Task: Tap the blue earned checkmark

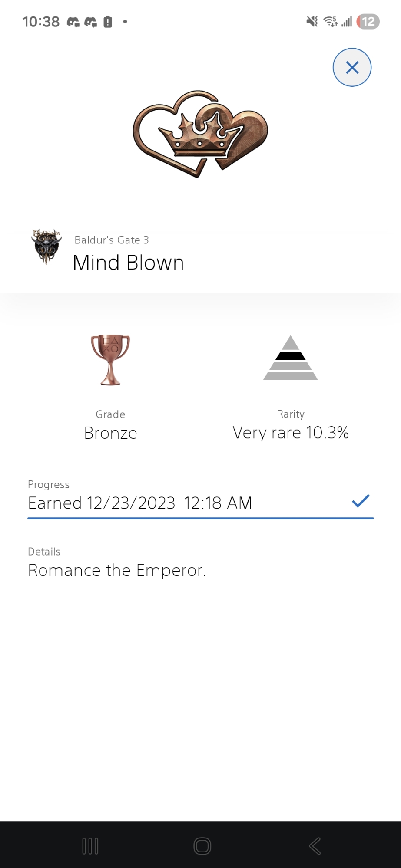Action: coord(361,501)
